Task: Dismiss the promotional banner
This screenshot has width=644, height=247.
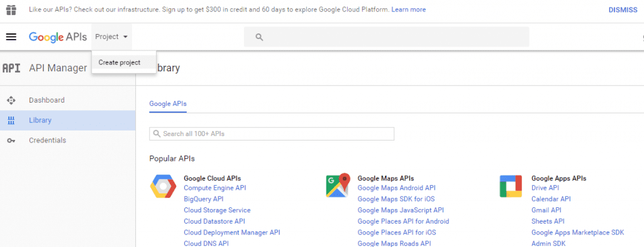Action: [623, 9]
